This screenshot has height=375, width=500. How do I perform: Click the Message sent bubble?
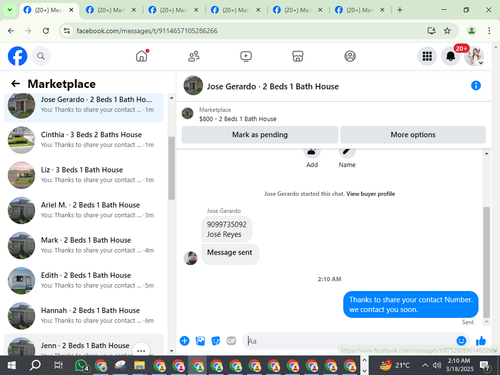230,253
